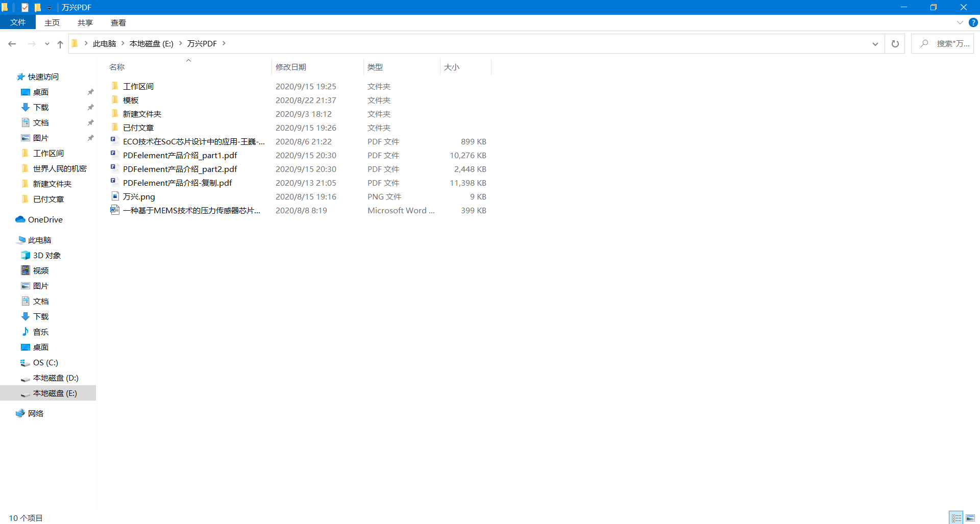Sort by the 大小 column header
This screenshot has height=524, width=980.
click(452, 67)
